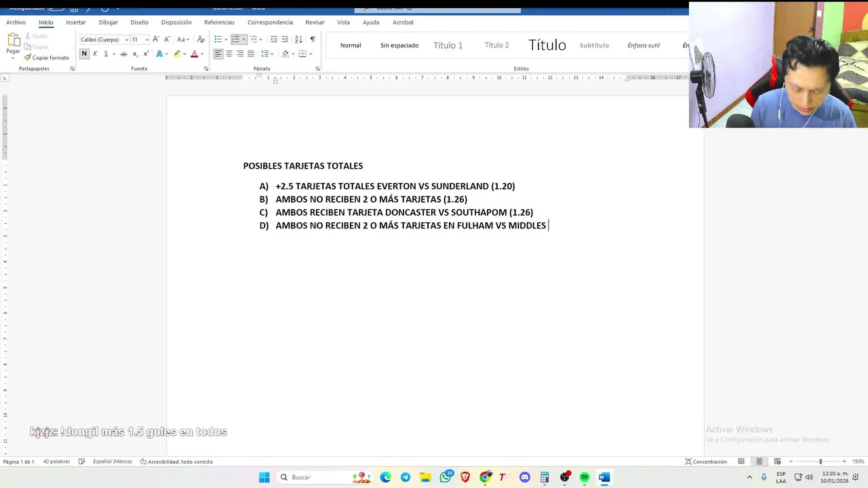
Task: Open Spotify from the taskbar
Action: [x=585, y=477]
